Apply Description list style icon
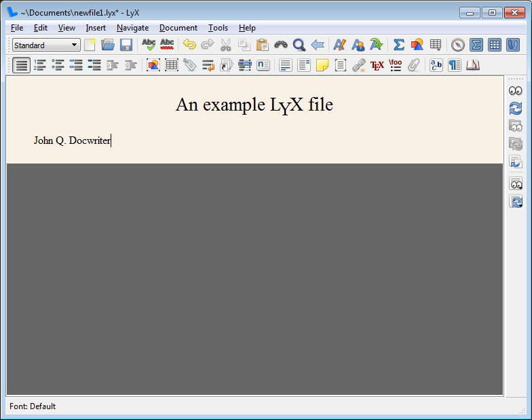 point(94,65)
